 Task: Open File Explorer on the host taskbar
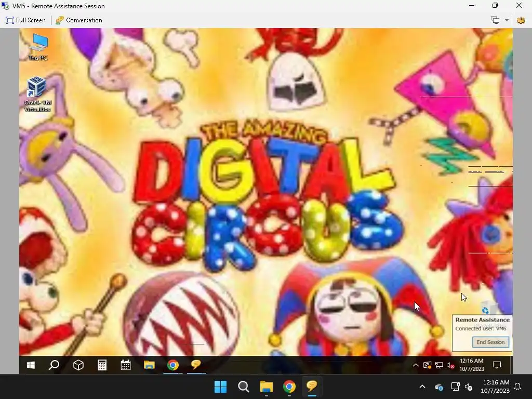267,387
